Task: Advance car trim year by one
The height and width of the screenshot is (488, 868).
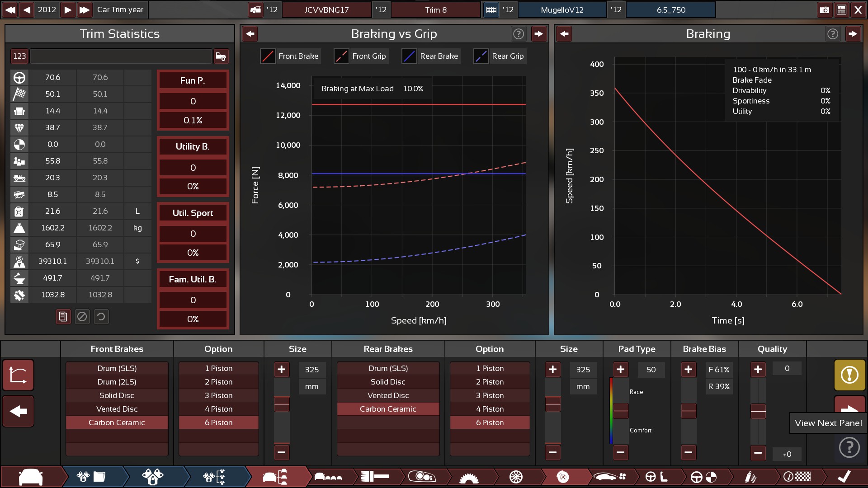Action: pos(68,9)
